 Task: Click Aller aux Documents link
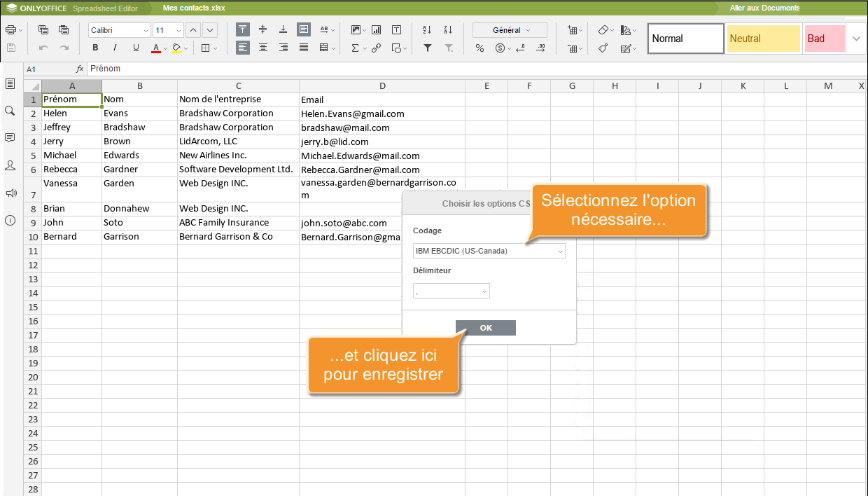click(x=764, y=8)
